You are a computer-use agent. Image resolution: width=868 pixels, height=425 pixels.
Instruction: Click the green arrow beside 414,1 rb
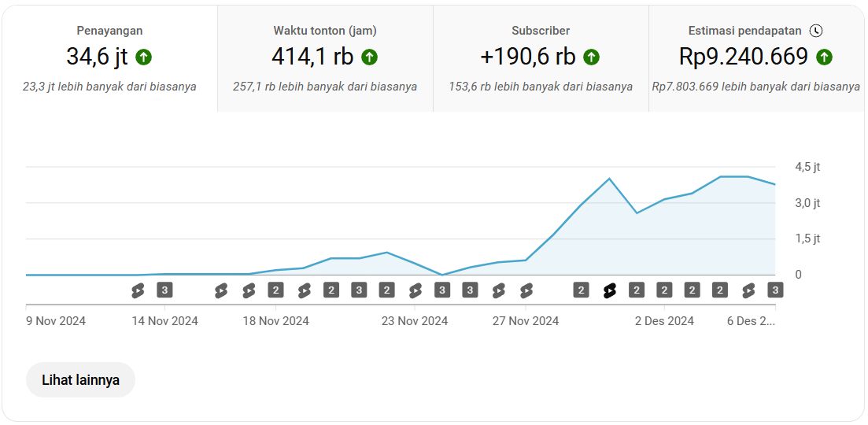coord(369,57)
